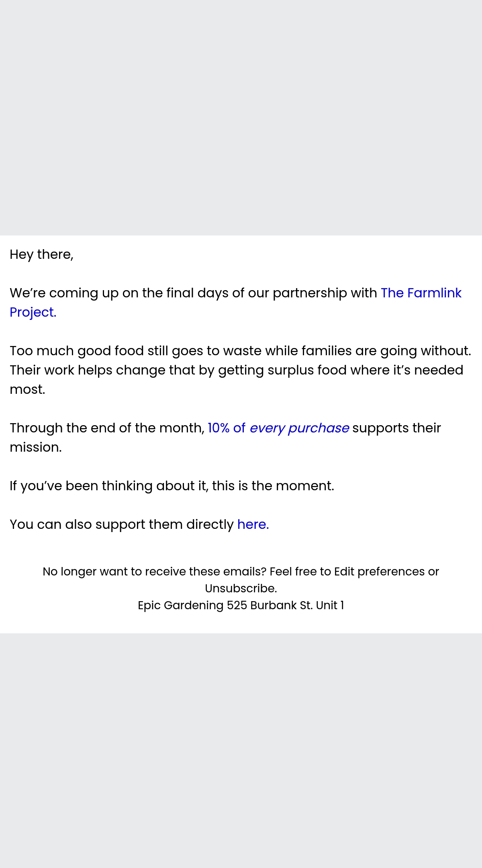
Task: Click the empty gray area above the email
Action: [241, 117]
